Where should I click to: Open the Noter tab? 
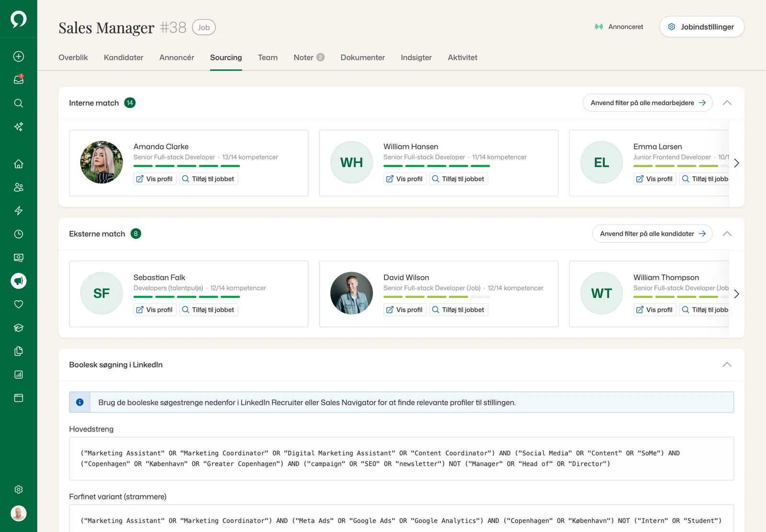[x=309, y=57]
